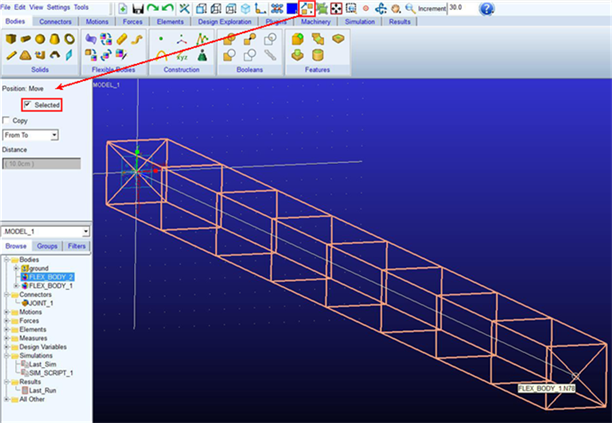Select the Position Move tool icon
This screenshot has height=423, width=612.
coord(307,8)
